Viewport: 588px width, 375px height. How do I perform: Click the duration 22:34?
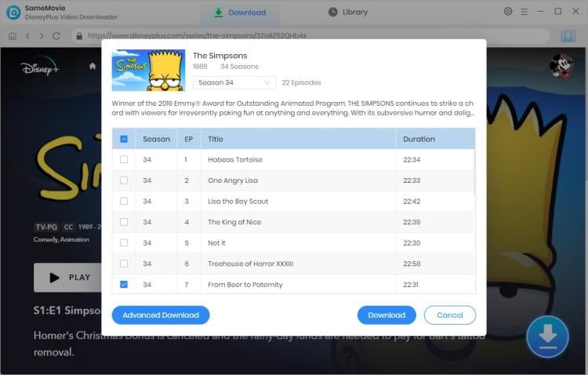(412, 159)
